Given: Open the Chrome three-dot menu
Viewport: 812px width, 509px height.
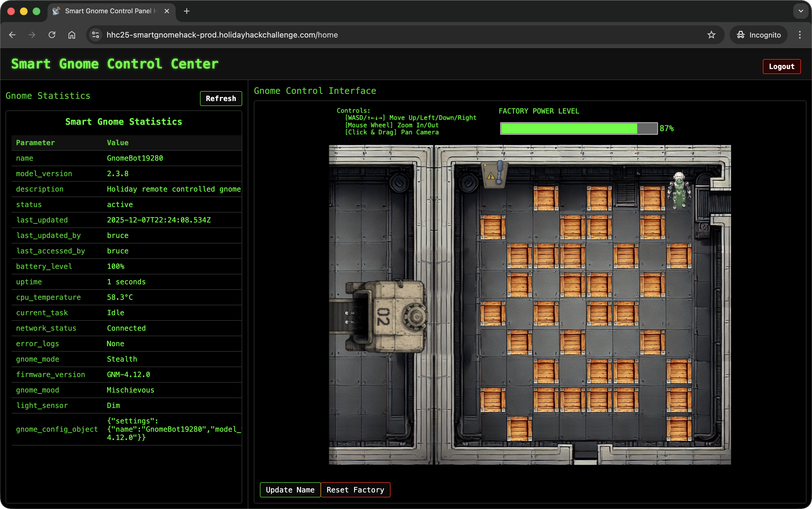Looking at the screenshot, I should (800, 35).
